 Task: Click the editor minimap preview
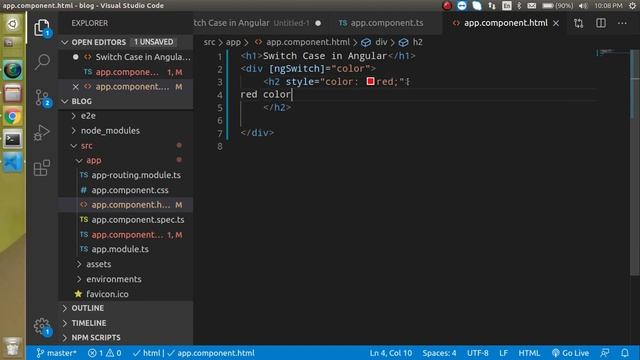tap(612, 53)
